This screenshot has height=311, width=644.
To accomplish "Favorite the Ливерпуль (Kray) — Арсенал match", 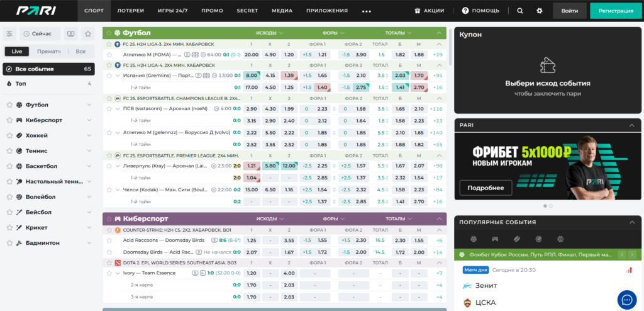I will 109,166.
